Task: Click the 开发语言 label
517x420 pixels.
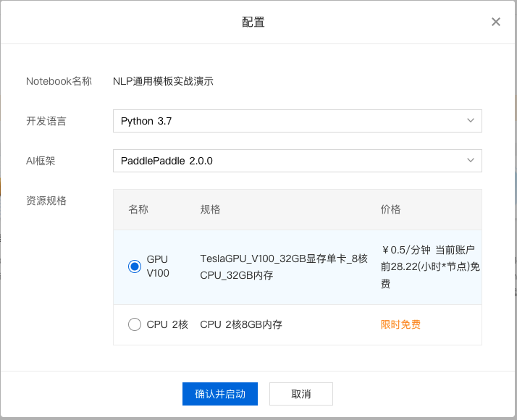Action: [46, 121]
